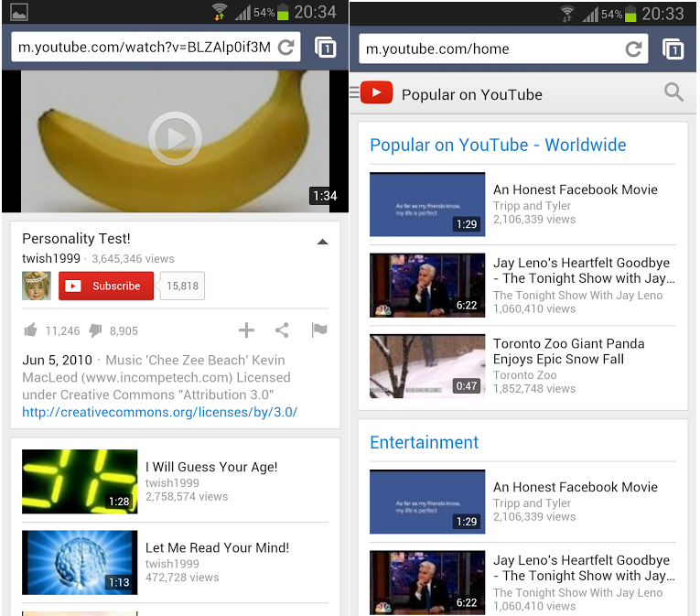Play the banana video

click(175, 138)
